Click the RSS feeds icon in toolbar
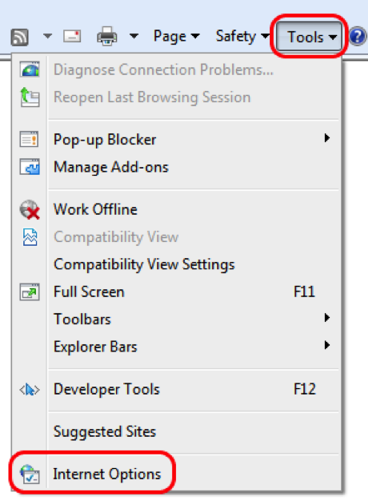368x500 pixels. (x=19, y=37)
